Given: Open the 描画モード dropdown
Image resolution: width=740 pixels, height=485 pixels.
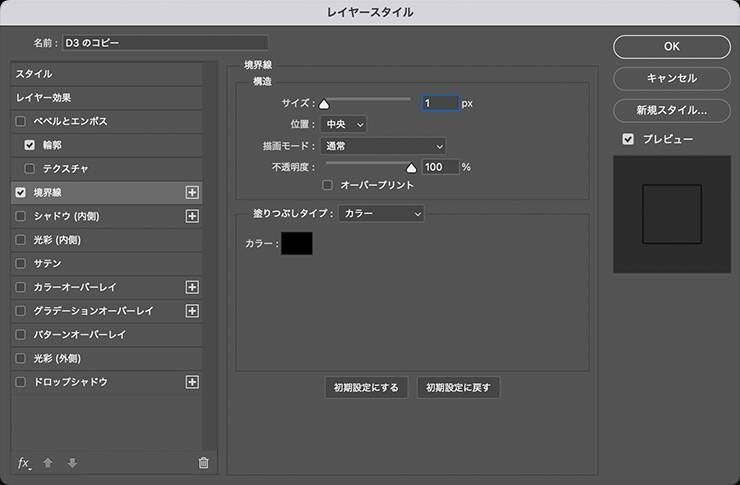Looking at the screenshot, I should point(383,146).
